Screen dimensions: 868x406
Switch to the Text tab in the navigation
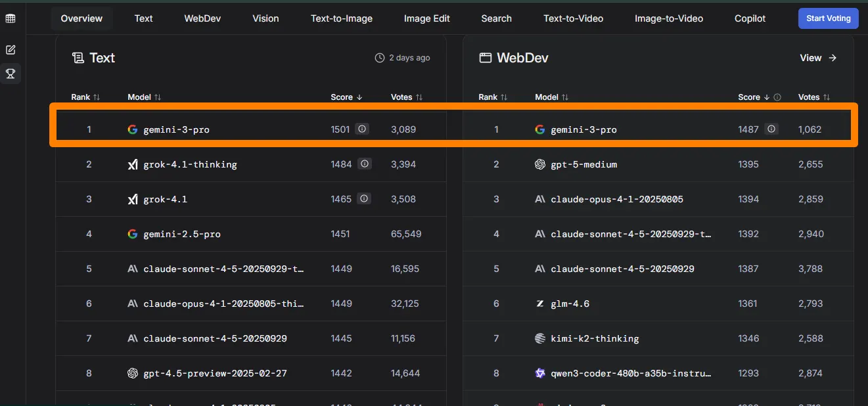pos(143,18)
